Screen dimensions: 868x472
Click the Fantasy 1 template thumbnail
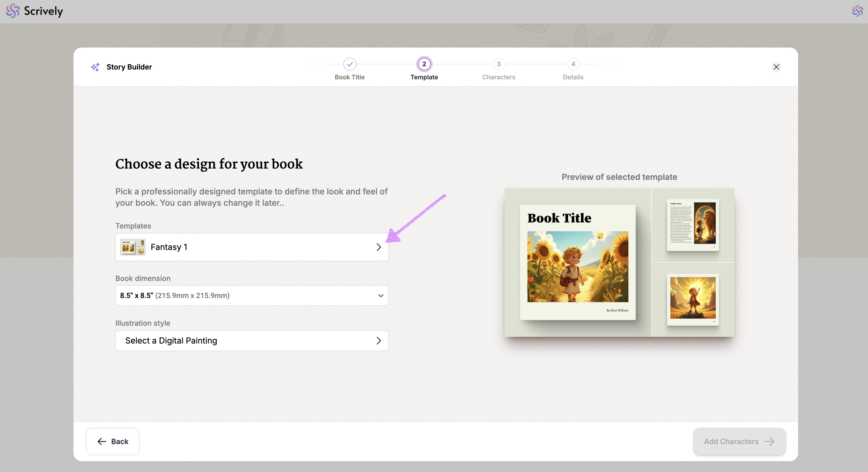133,247
